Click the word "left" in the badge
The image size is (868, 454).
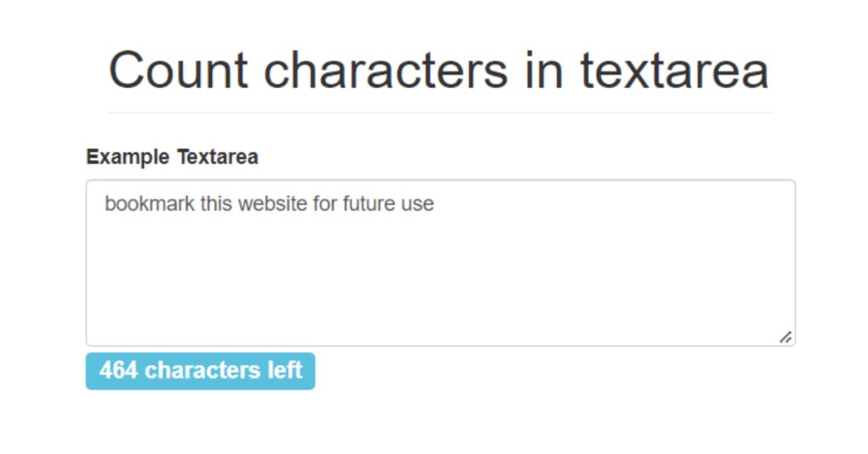tap(285, 370)
